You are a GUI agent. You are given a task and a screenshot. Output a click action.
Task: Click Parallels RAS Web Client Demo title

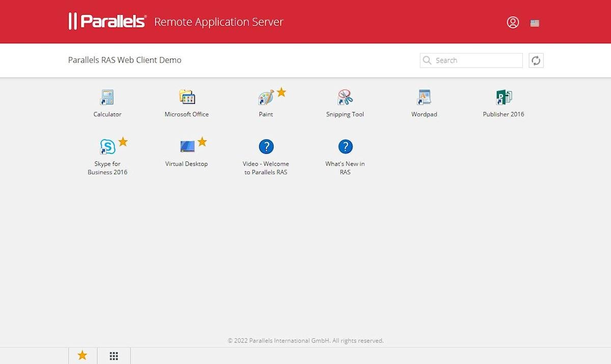tap(125, 60)
